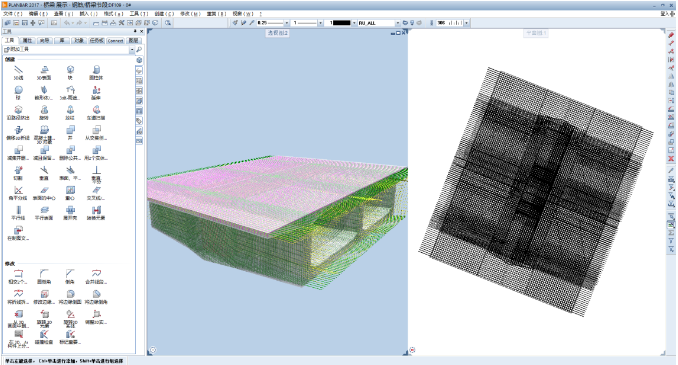Pick the 圆角 fillet tool in the modify section

44,276
